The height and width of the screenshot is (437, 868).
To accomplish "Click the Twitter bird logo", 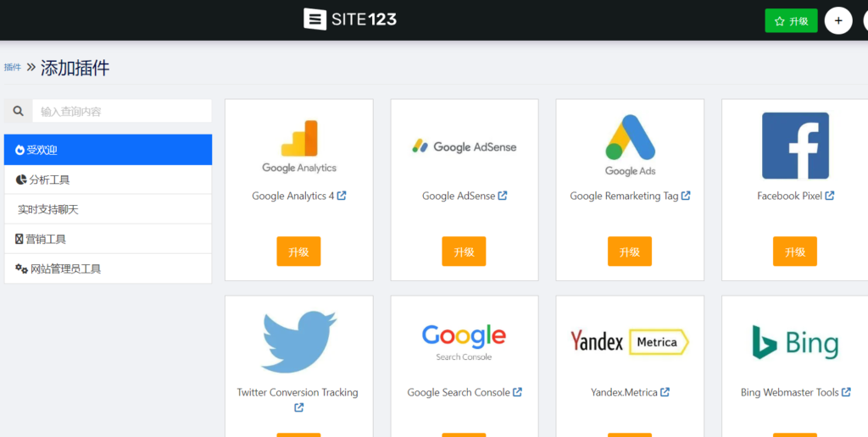I will coord(299,342).
